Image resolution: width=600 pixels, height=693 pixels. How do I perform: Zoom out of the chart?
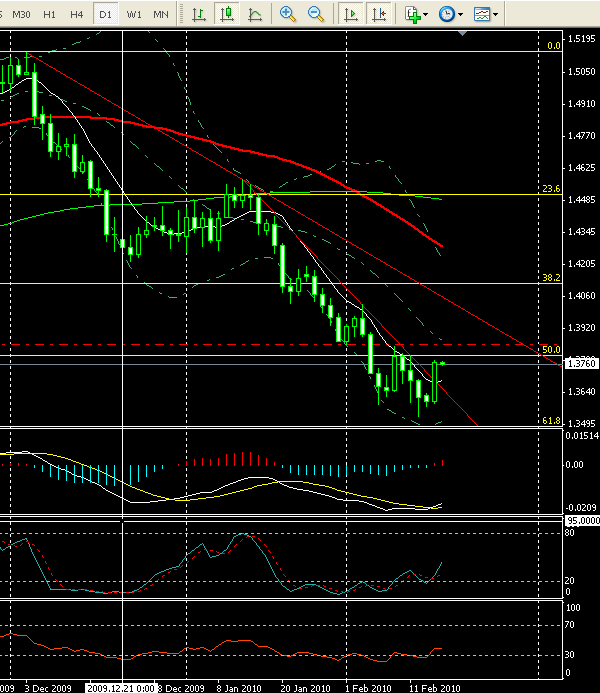click(x=316, y=14)
